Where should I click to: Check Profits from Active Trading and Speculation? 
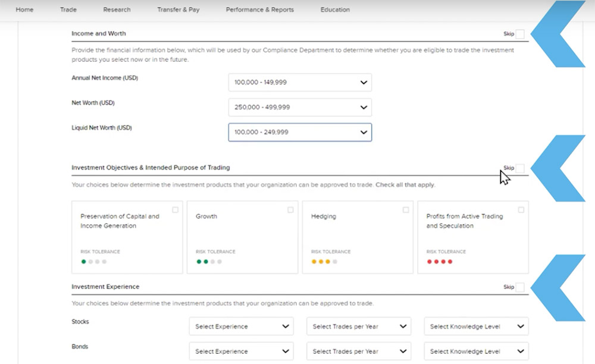tap(521, 209)
